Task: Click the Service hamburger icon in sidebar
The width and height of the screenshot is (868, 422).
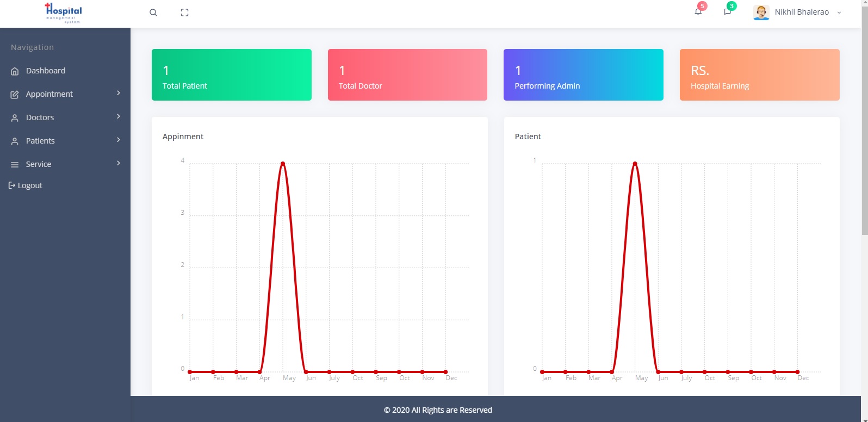Action: point(15,165)
